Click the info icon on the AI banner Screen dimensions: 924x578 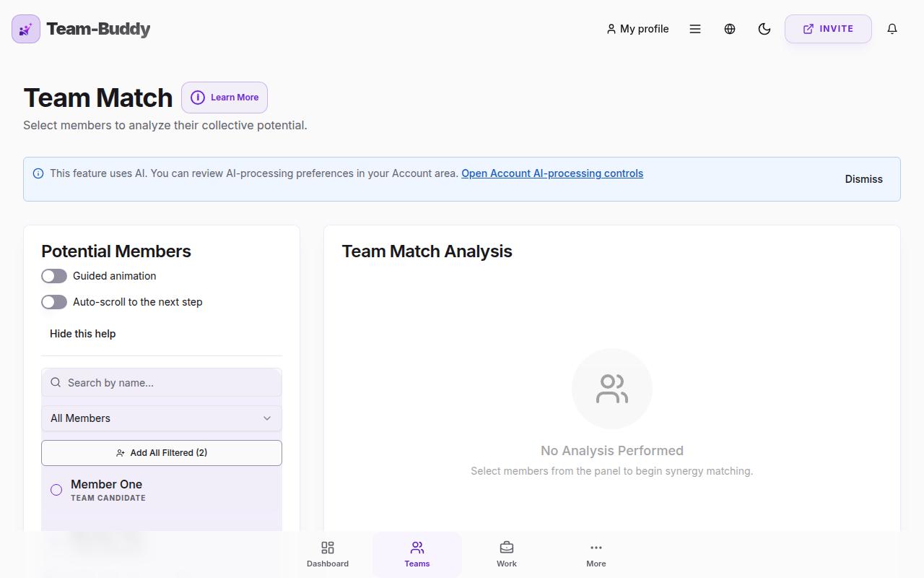pos(38,173)
